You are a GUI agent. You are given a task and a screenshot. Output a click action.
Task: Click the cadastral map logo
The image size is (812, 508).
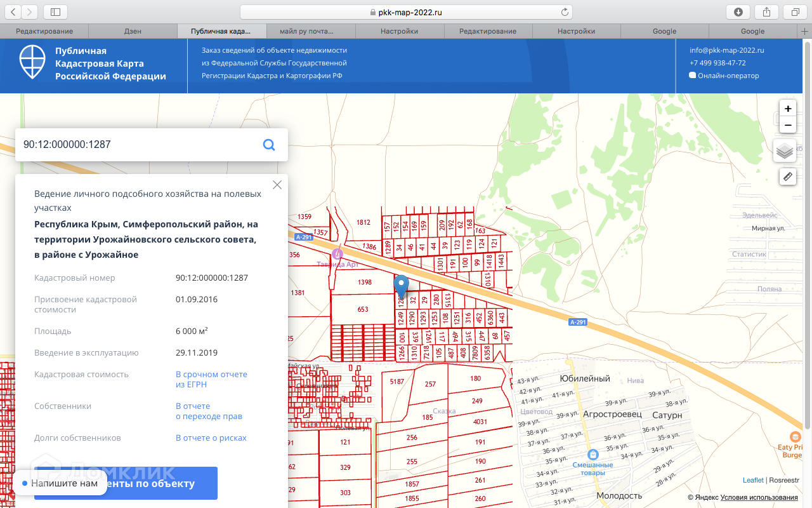pos(32,62)
